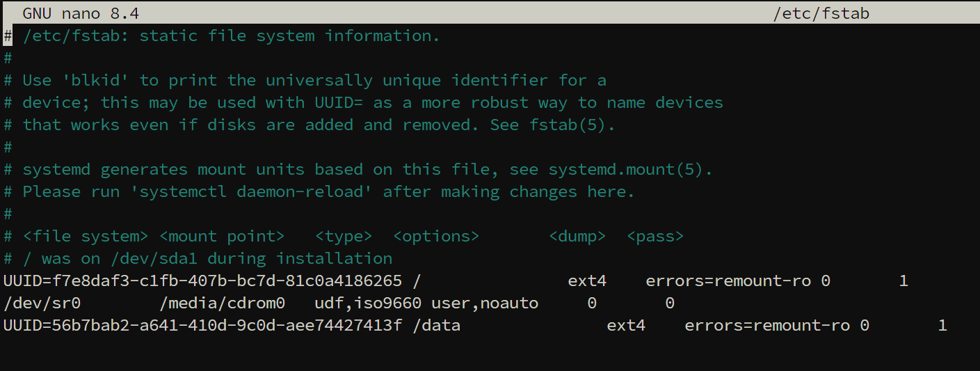This screenshot has height=371, width=980.
Task: Click the /etc/fstab filename in title bar
Action: pyautogui.click(x=821, y=13)
